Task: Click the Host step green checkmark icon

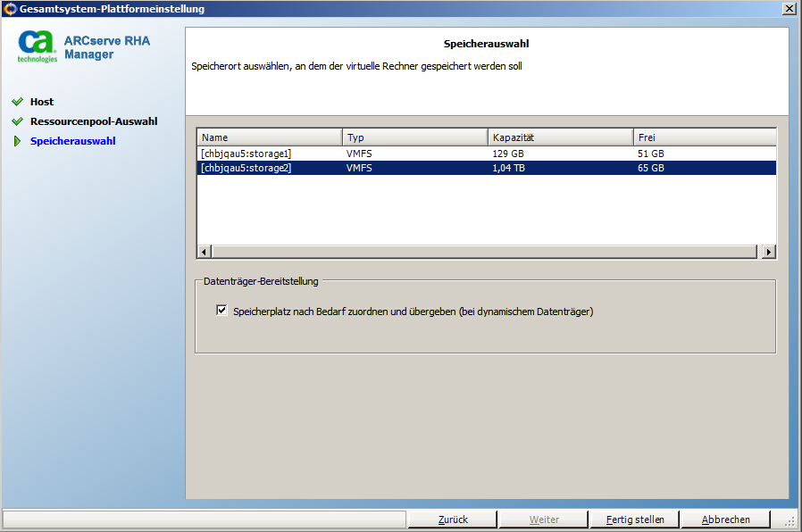Action: click(17, 102)
